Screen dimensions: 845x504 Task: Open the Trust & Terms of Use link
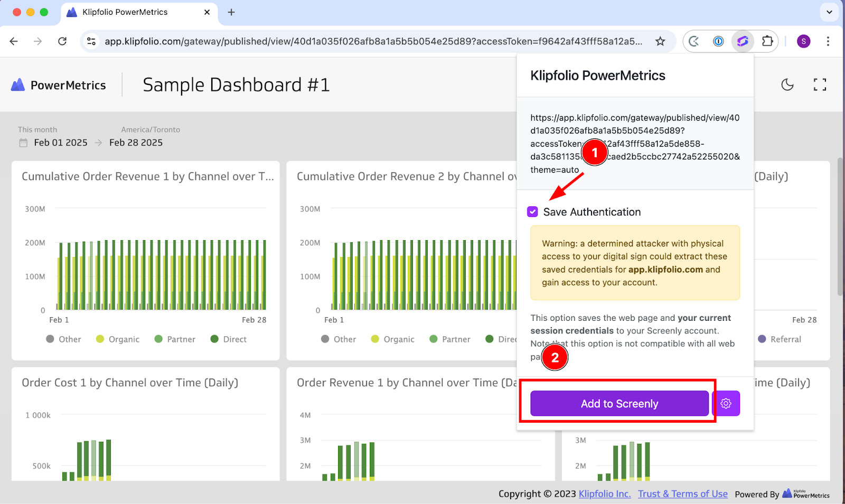[683, 494]
